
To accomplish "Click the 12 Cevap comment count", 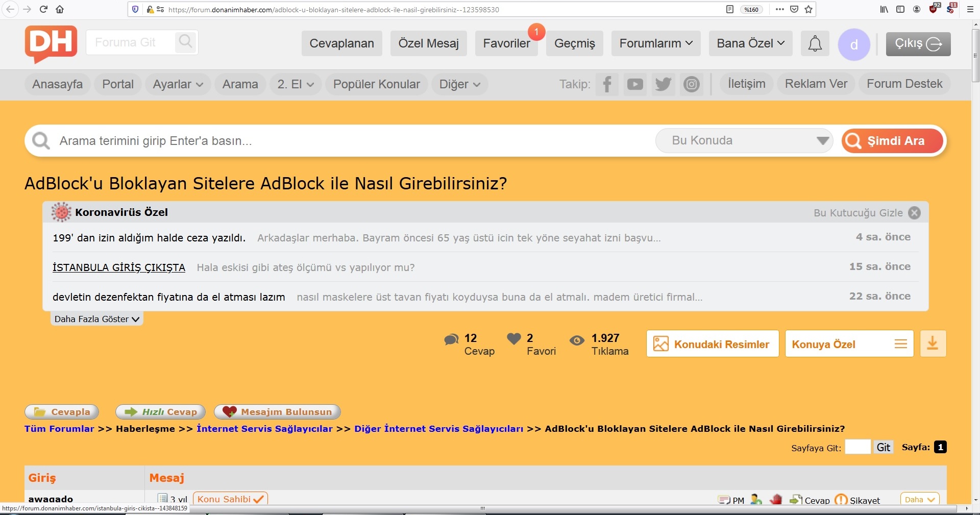I will point(470,344).
